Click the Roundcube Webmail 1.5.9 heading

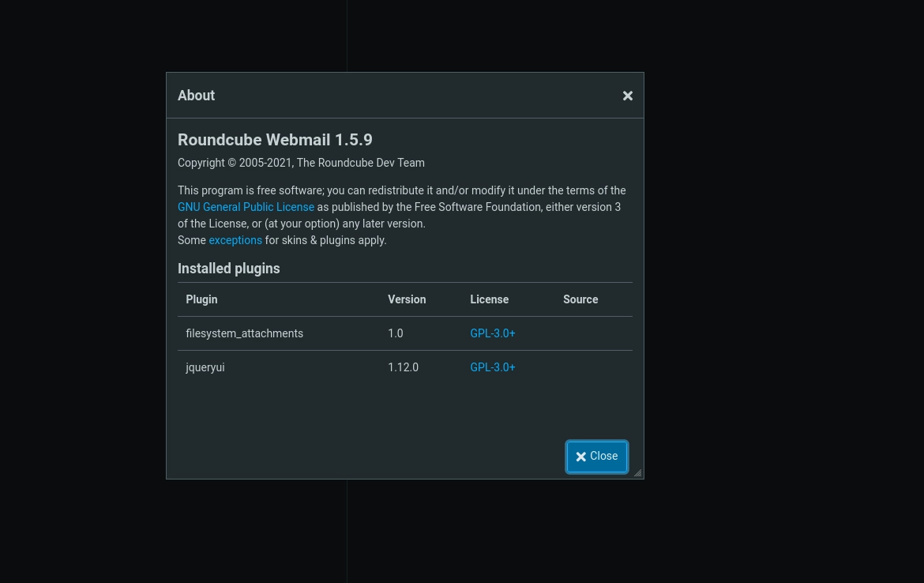tap(275, 140)
